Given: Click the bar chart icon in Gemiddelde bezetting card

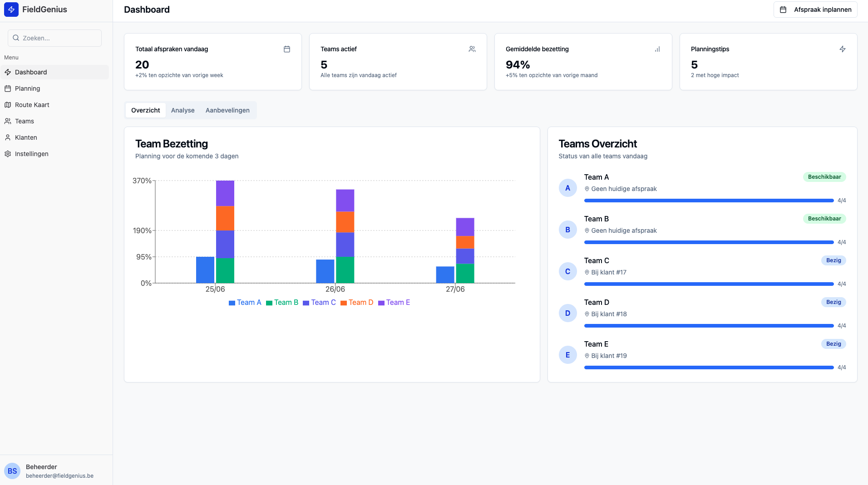Looking at the screenshot, I should click(657, 49).
